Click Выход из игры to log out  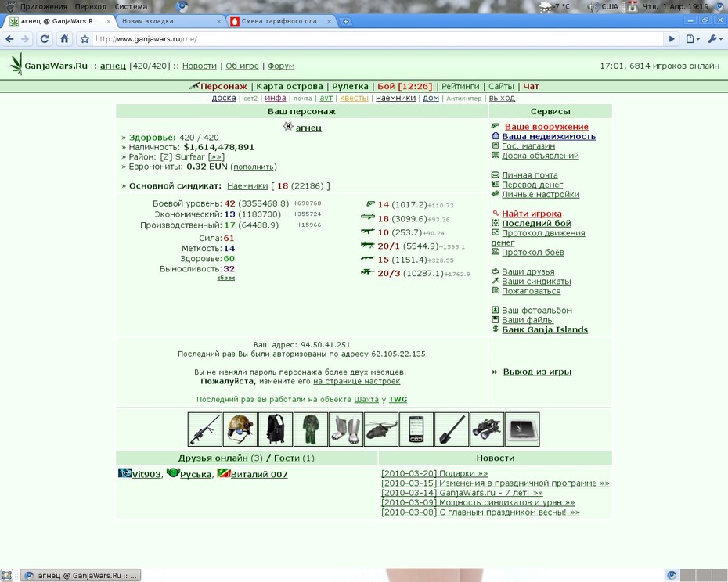[537, 372]
